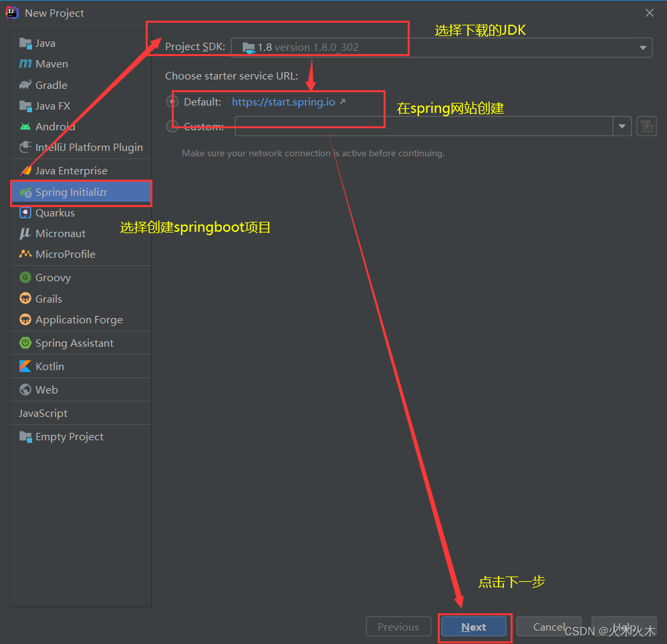
Task: Click the JDK folder icon in SDK field
Action: pos(249,47)
